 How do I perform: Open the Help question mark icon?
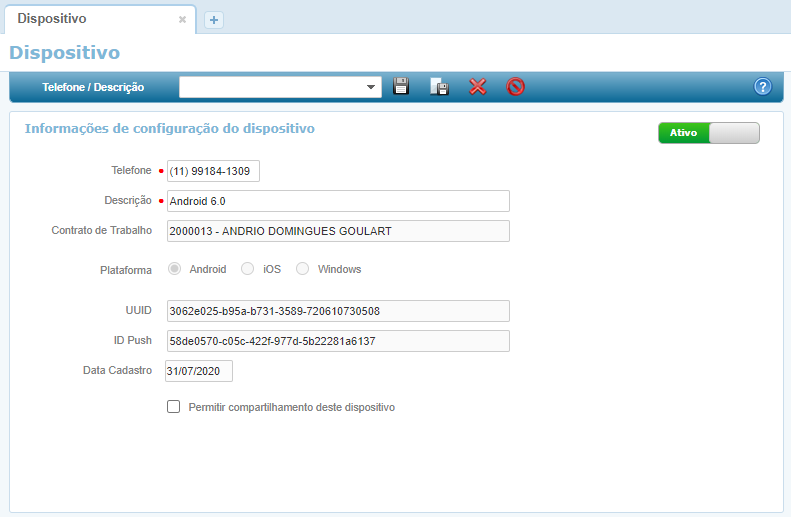(763, 87)
